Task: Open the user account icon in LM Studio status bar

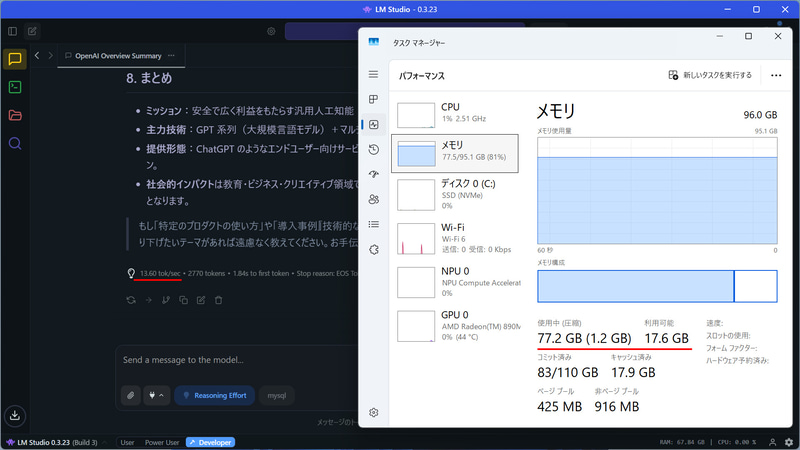Action: (x=772, y=442)
